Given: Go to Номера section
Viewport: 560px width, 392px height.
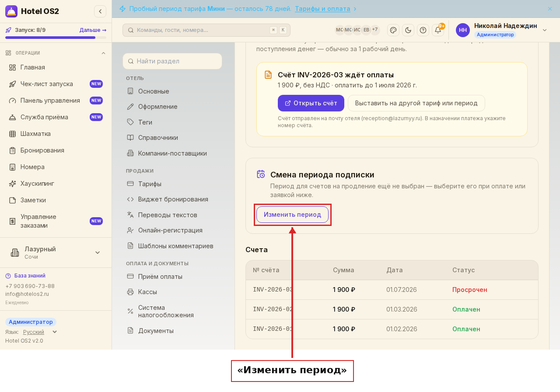Looking at the screenshot, I should [56, 167].
